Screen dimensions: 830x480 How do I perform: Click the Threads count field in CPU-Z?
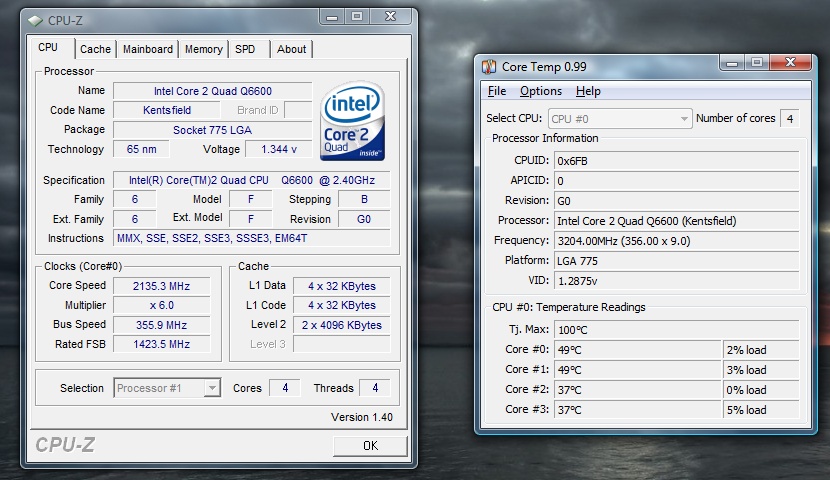pos(375,388)
